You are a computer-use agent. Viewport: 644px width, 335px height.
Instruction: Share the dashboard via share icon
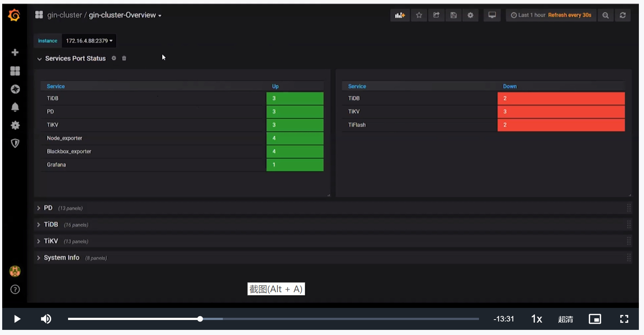point(436,15)
